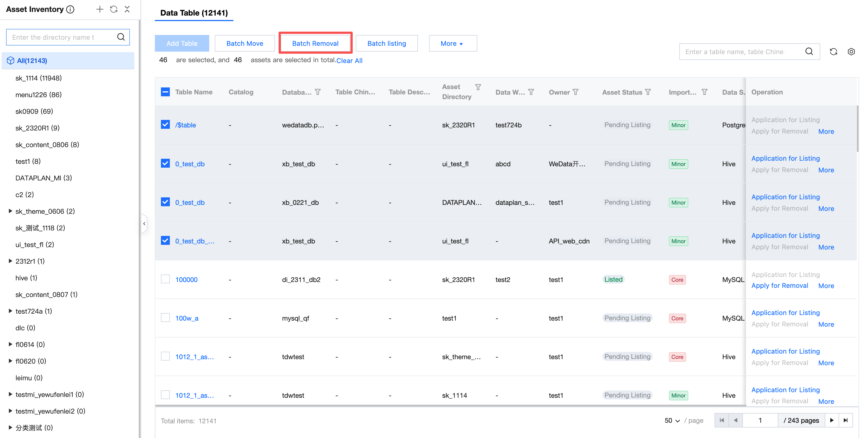The width and height of the screenshot is (868, 438).
Task: Uncheck the /$table row checkbox
Action: [x=165, y=125]
